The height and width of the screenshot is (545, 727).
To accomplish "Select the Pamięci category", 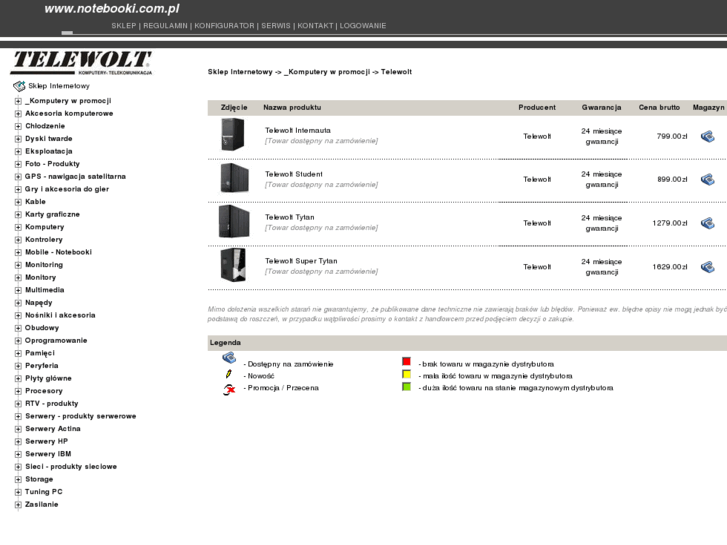I will [40, 353].
